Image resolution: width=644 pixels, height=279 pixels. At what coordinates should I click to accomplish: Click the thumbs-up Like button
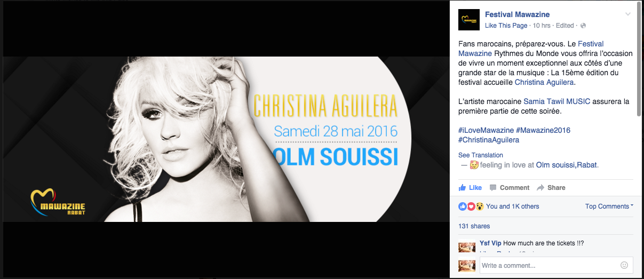tap(470, 188)
